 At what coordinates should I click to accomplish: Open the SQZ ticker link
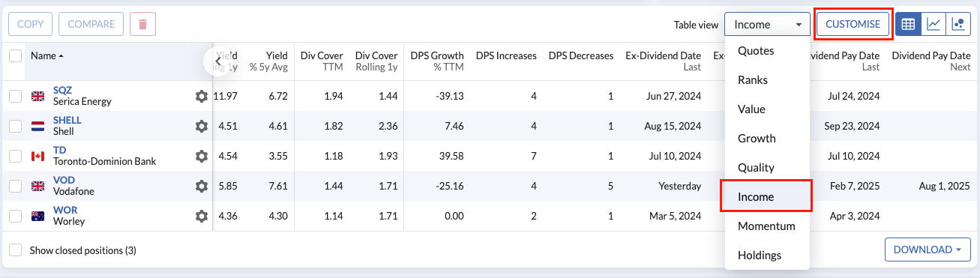pyautogui.click(x=62, y=90)
